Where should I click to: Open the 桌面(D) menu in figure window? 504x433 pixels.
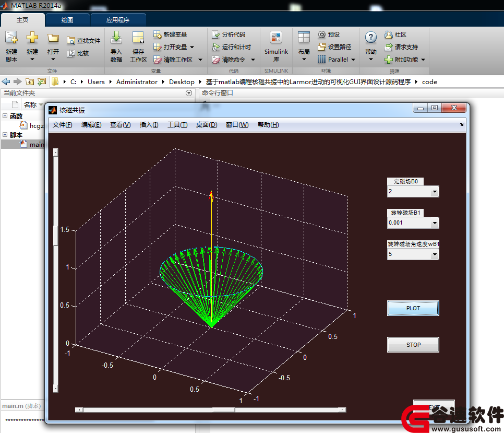pos(207,125)
